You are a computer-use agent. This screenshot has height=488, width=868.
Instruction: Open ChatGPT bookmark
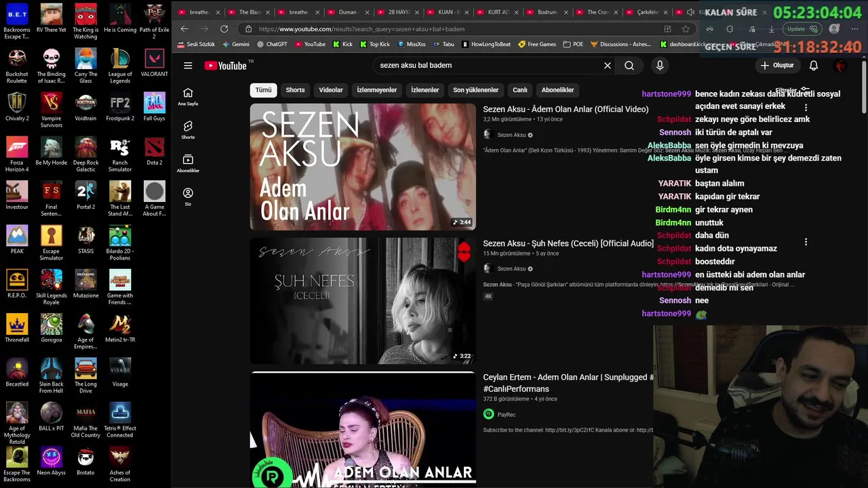(272, 44)
